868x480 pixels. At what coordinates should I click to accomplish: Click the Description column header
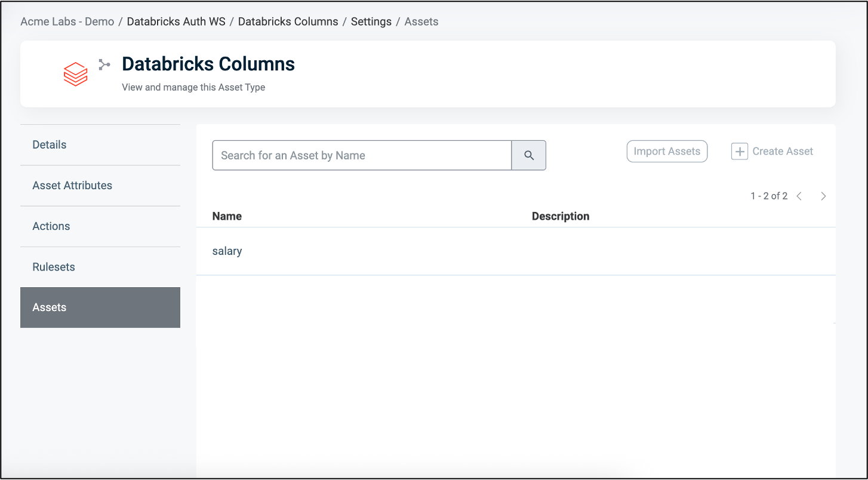point(561,216)
